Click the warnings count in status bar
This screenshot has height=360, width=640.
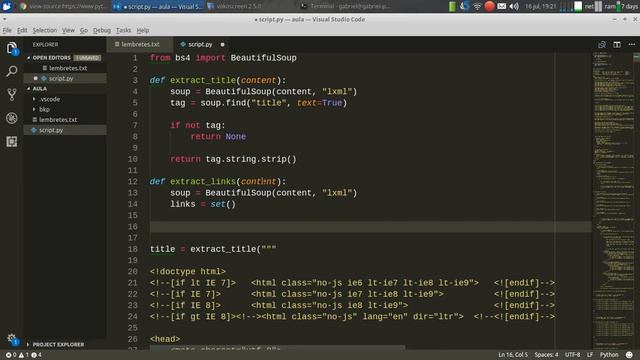23,355
